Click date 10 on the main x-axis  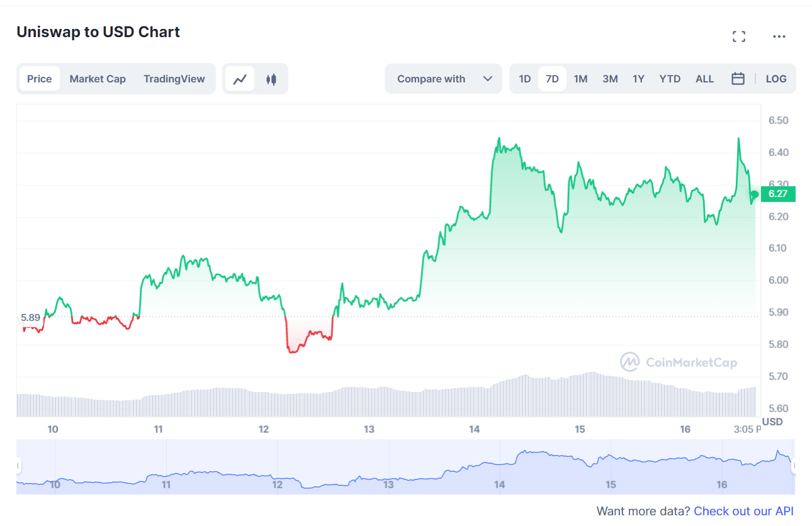pyautogui.click(x=53, y=429)
